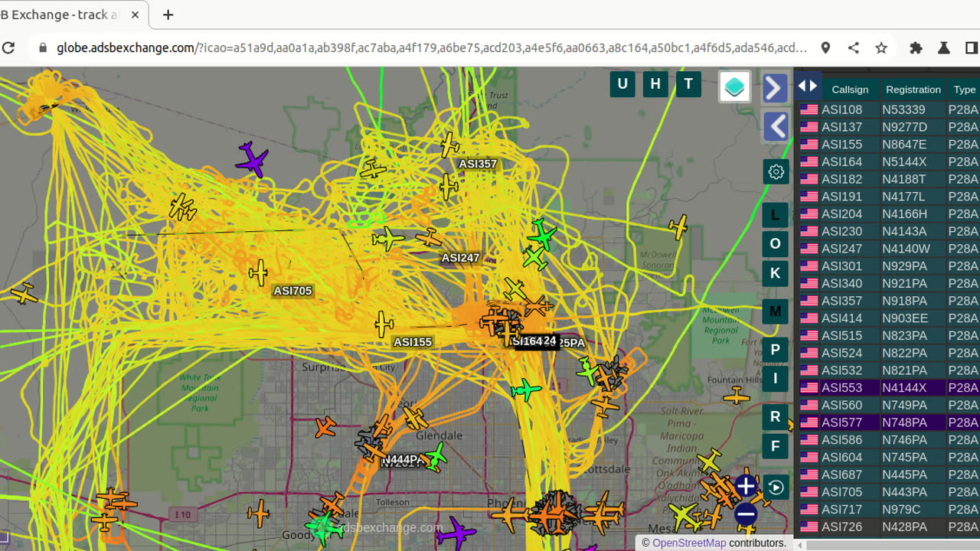The width and height of the screenshot is (980, 551).
Task: Click orange aircraft near Fountain Hills
Action: point(737,396)
